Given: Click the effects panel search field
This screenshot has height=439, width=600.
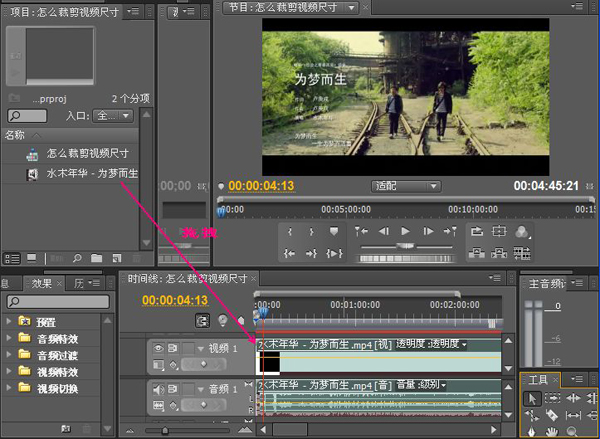Looking at the screenshot, I should (x=58, y=302).
